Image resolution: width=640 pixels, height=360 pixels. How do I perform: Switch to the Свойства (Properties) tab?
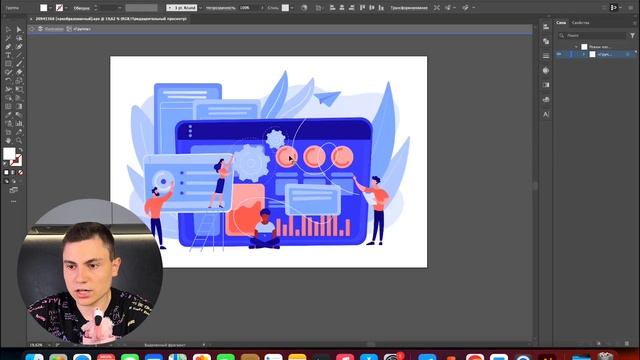click(580, 23)
